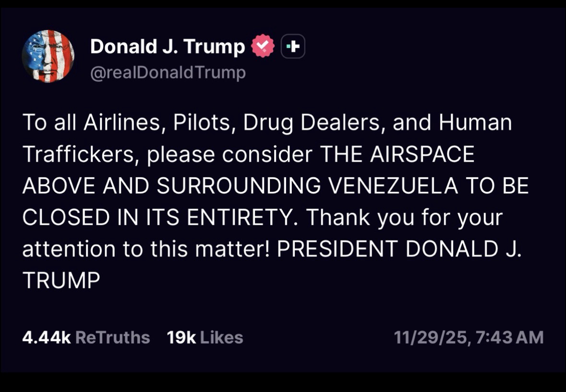Click the ReTruths label

pos(113,337)
